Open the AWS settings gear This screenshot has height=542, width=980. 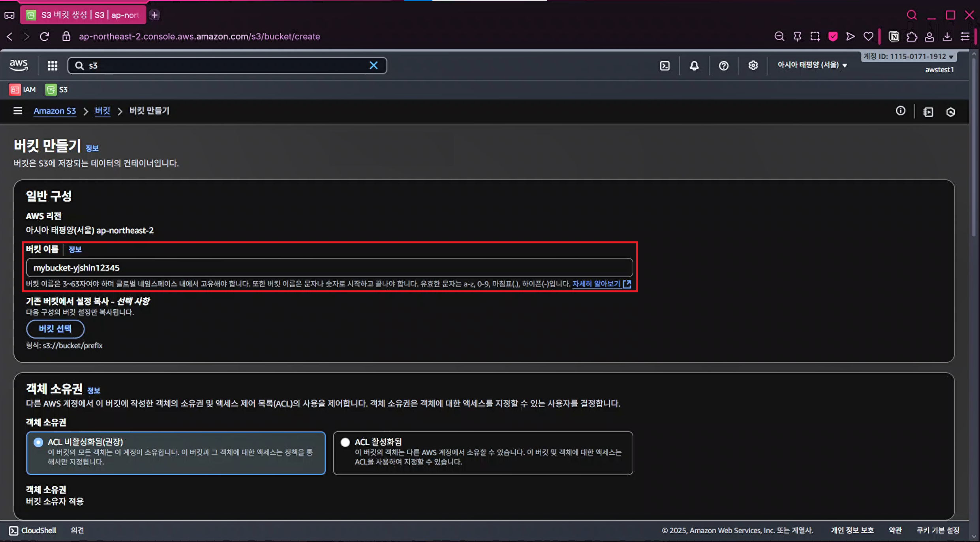point(753,66)
